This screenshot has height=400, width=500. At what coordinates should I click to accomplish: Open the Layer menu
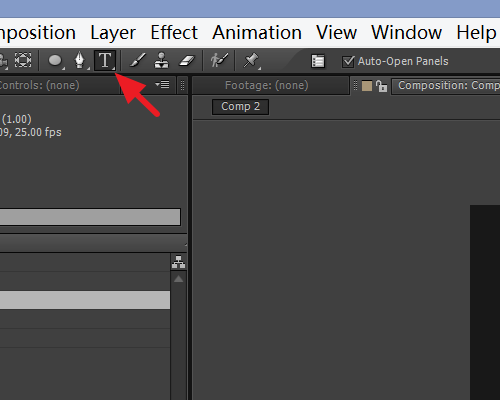pyautogui.click(x=113, y=33)
